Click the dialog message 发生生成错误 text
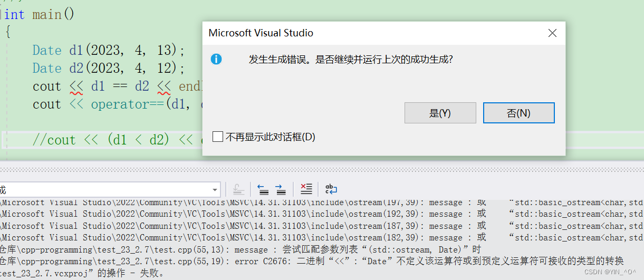The image size is (644, 280). coord(351,60)
